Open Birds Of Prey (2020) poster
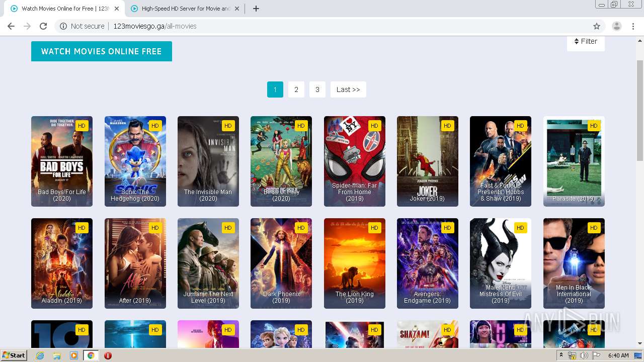644x362 pixels. coord(281,161)
